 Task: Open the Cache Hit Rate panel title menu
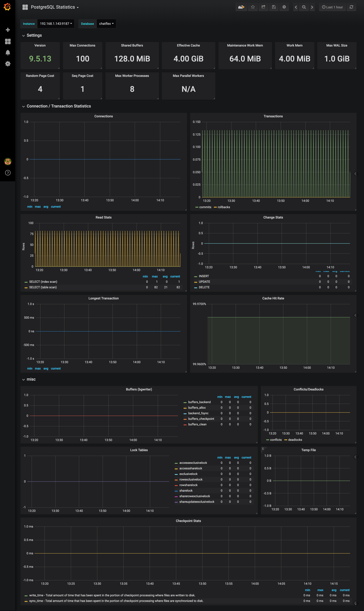click(273, 298)
